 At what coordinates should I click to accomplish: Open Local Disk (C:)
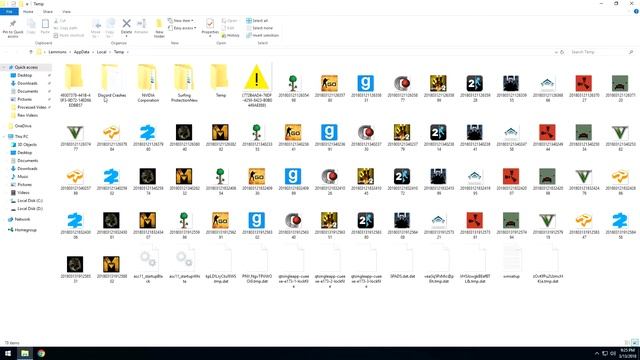[27, 201]
